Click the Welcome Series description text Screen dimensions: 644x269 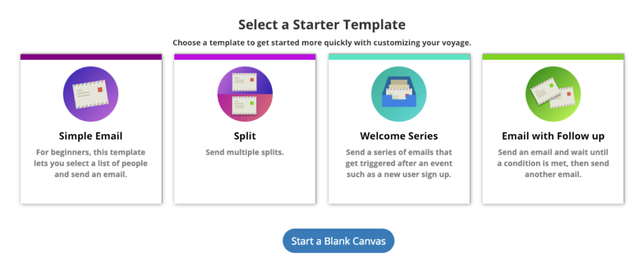pyautogui.click(x=399, y=163)
